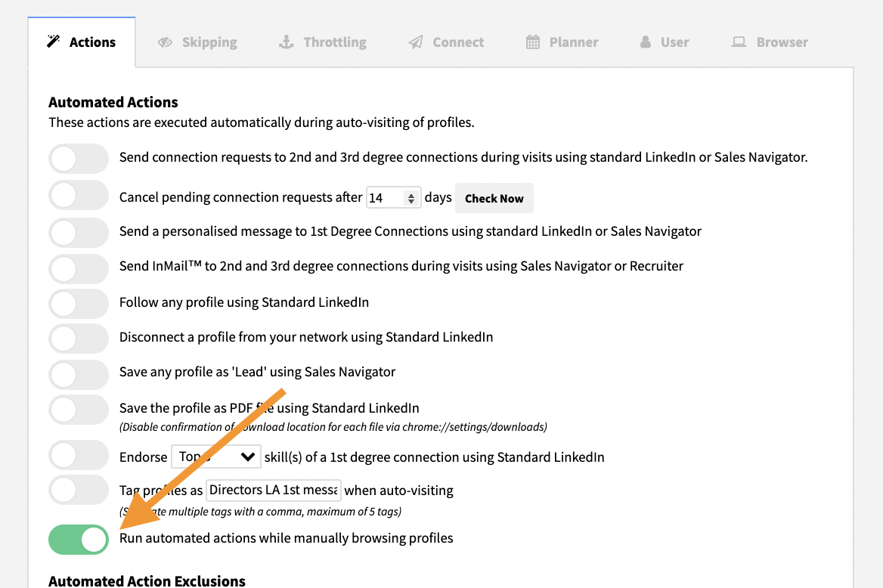Click the anchor Throttling icon

286,42
